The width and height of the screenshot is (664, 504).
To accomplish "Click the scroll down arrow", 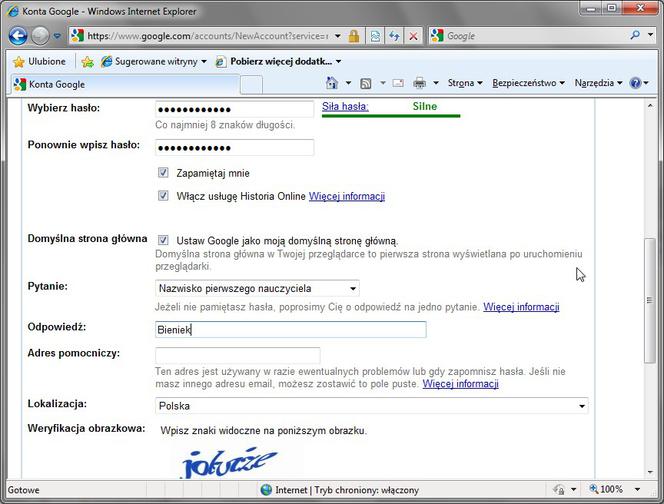I will (650, 472).
